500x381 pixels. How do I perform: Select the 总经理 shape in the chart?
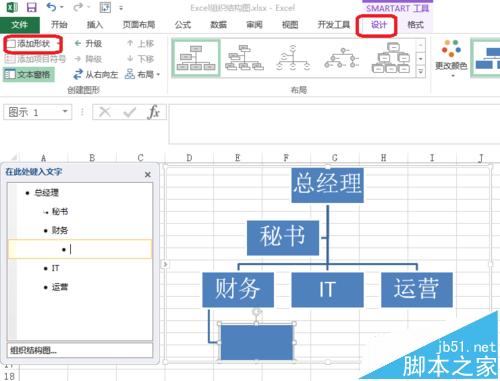[x=327, y=185]
